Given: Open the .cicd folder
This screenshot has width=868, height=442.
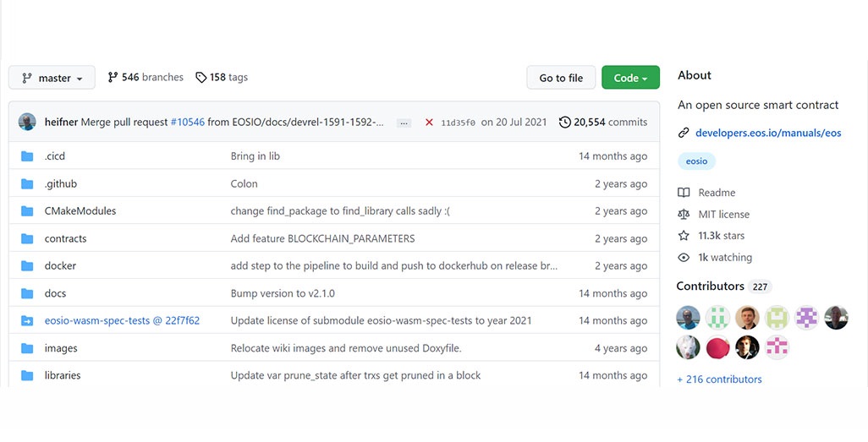Looking at the screenshot, I should pos(55,156).
